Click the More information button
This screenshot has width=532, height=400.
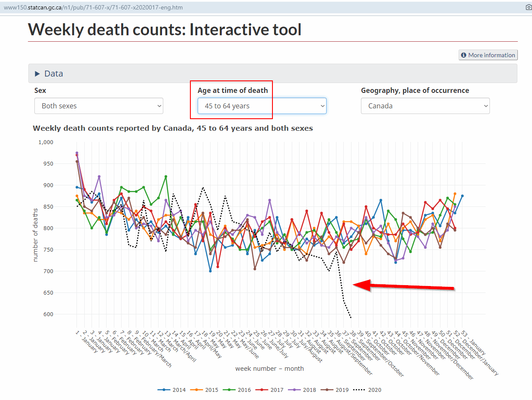[488, 55]
